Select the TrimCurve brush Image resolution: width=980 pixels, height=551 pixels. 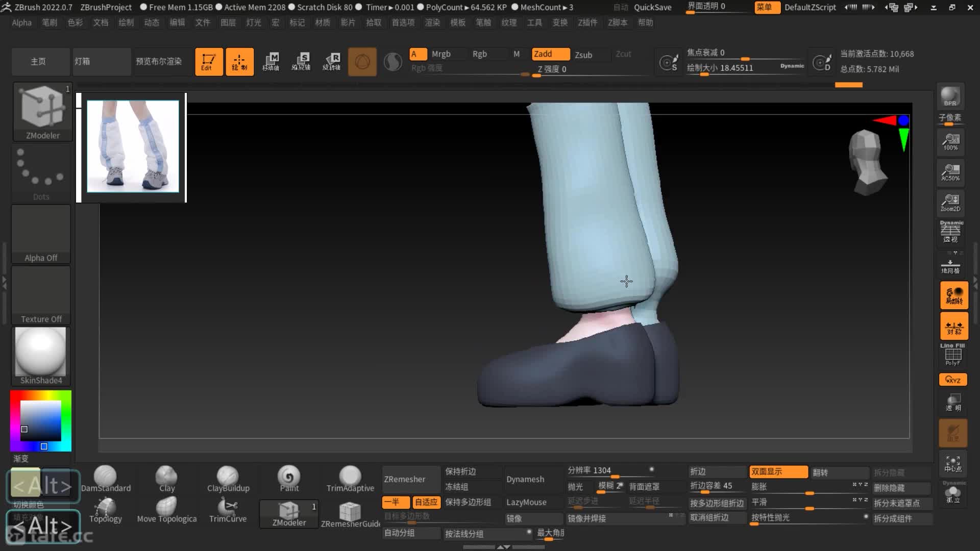coord(228,510)
